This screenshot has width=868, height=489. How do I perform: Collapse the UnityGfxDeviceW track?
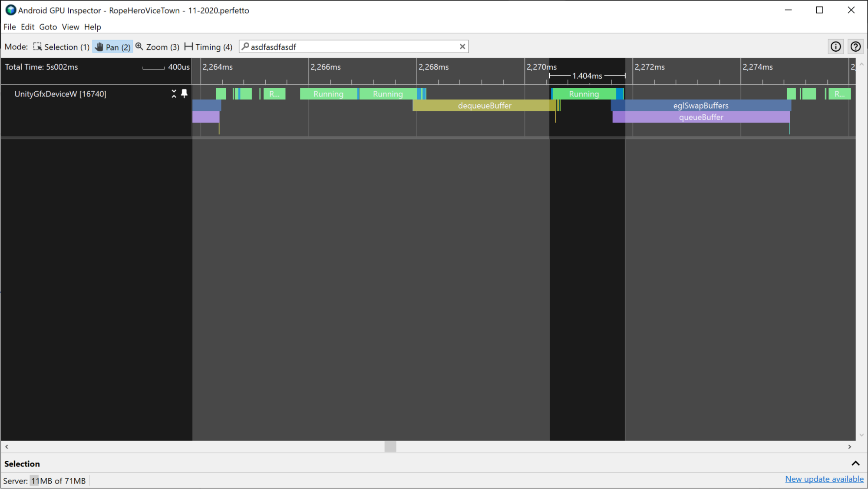[x=174, y=94]
